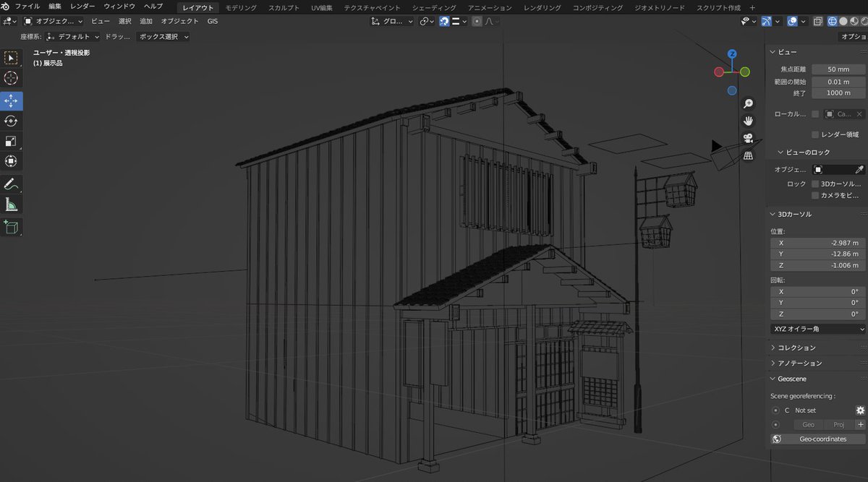This screenshot has width=868, height=482.
Task: Open the ボックス選択 drag dropdown
Action: [x=163, y=36]
